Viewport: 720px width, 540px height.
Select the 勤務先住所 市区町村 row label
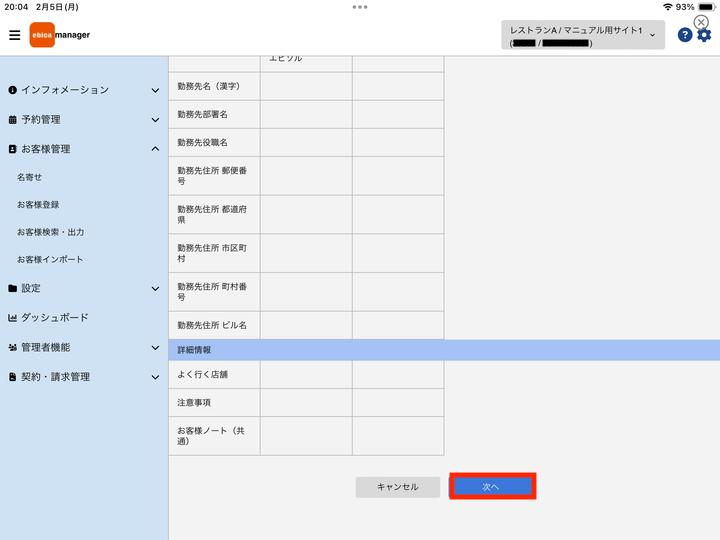pyautogui.click(x=212, y=253)
